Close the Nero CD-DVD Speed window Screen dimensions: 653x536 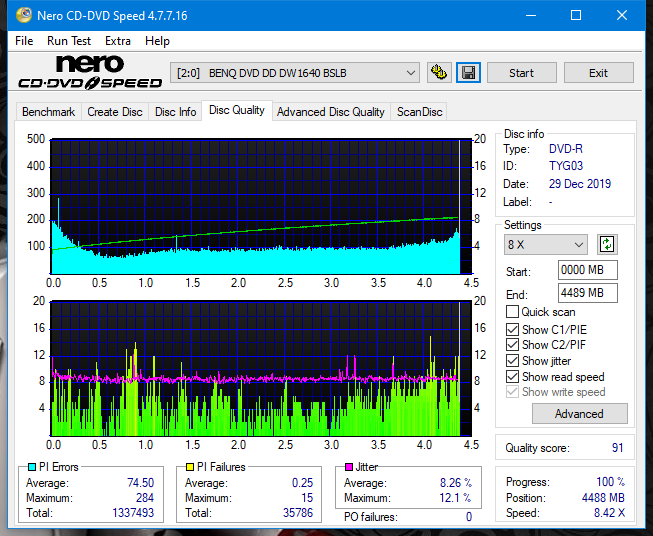point(622,15)
